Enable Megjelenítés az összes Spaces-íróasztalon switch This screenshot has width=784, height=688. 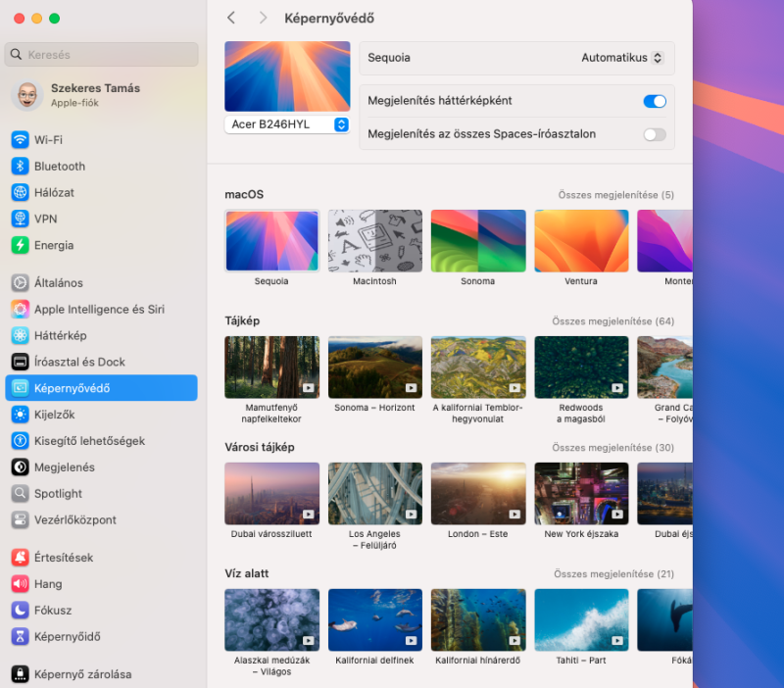[655, 134]
